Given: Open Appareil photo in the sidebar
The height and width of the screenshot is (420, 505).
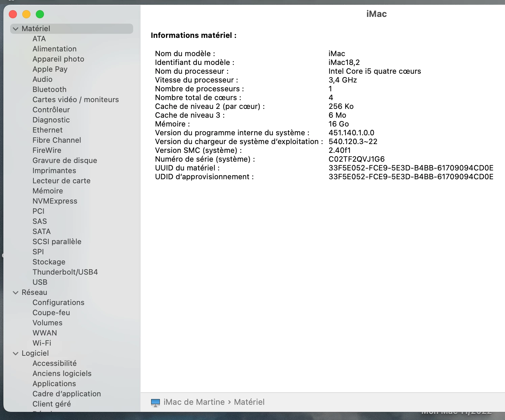Looking at the screenshot, I should pos(58,59).
